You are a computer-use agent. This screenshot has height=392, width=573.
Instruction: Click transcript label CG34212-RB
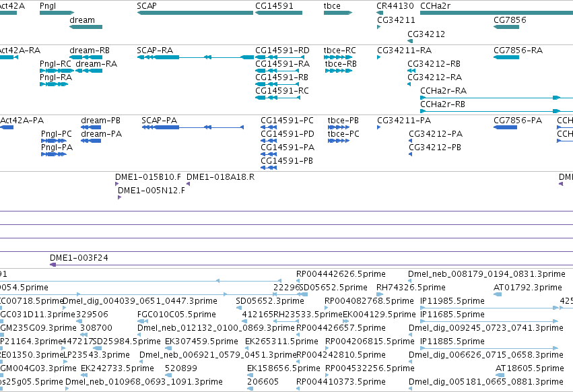pyautogui.click(x=434, y=63)
